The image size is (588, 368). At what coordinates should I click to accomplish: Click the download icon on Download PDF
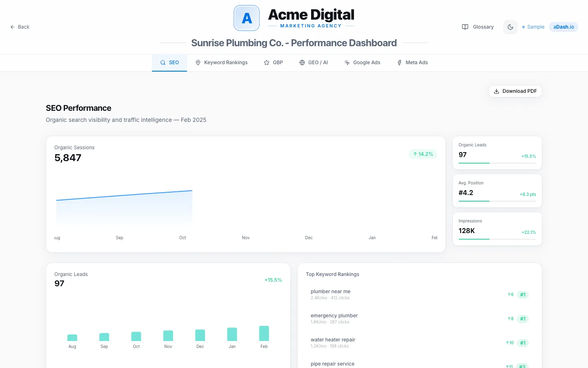pyautogui.click(x=497, y=91)
